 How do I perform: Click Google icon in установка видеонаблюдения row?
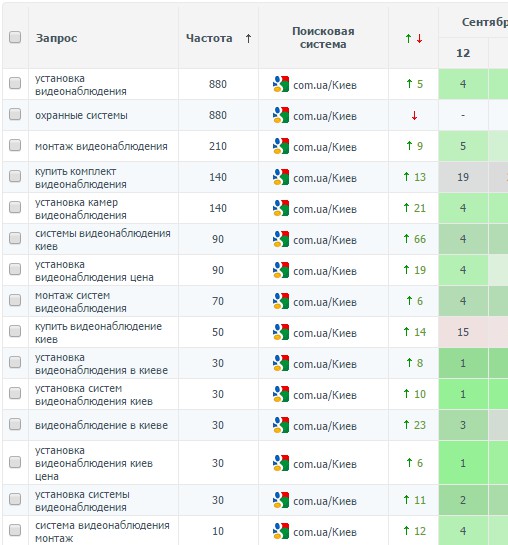click(281, 84)
